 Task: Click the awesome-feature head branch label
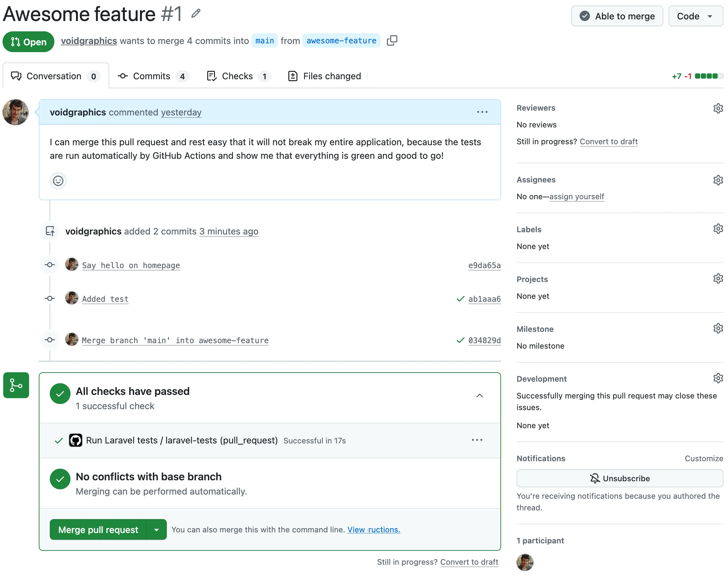341,40
